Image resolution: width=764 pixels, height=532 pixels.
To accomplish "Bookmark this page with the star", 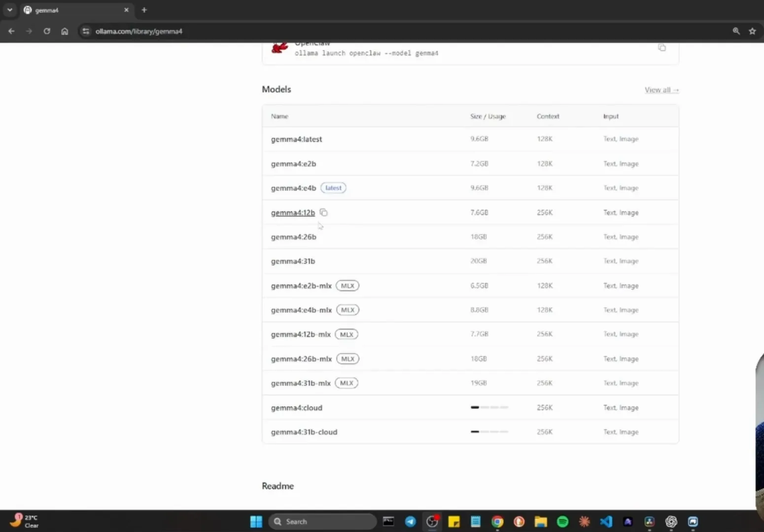I will (752, 31).
